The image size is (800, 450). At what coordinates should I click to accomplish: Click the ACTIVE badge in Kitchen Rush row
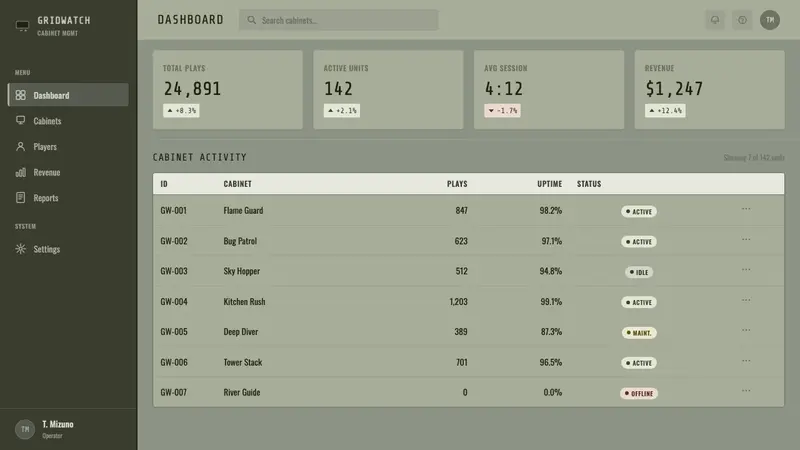pos(639,302)
